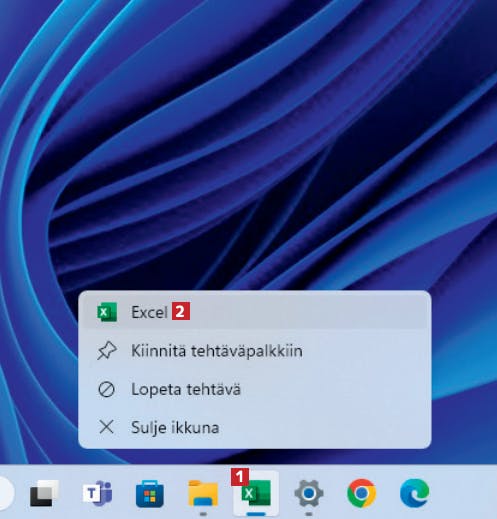Open Settings via the gear taskbar icon
The width and height of the screenshot is (497, 519).
(309, 493)
